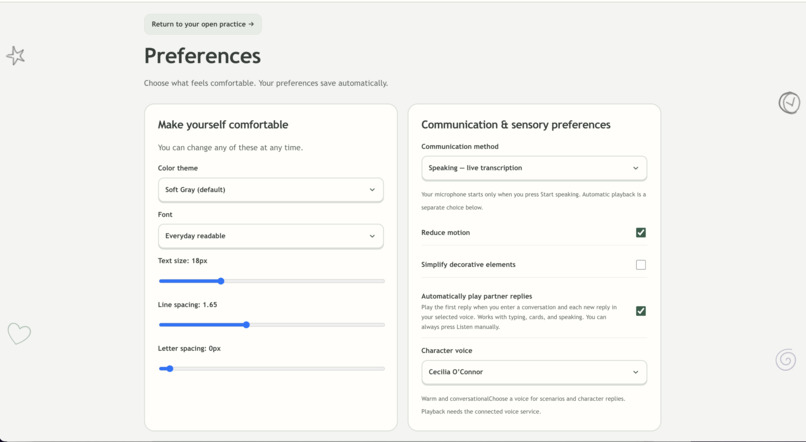Screen dimensions: 806x442
Task: Click the Line spacing slider handle
Action: tap(246, 325)
